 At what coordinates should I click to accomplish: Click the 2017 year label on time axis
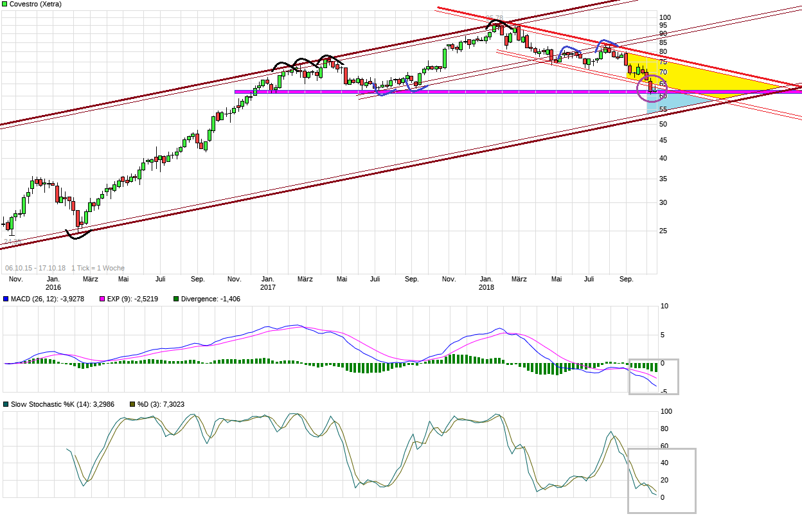pyautogui.click(x=267, y=287)
